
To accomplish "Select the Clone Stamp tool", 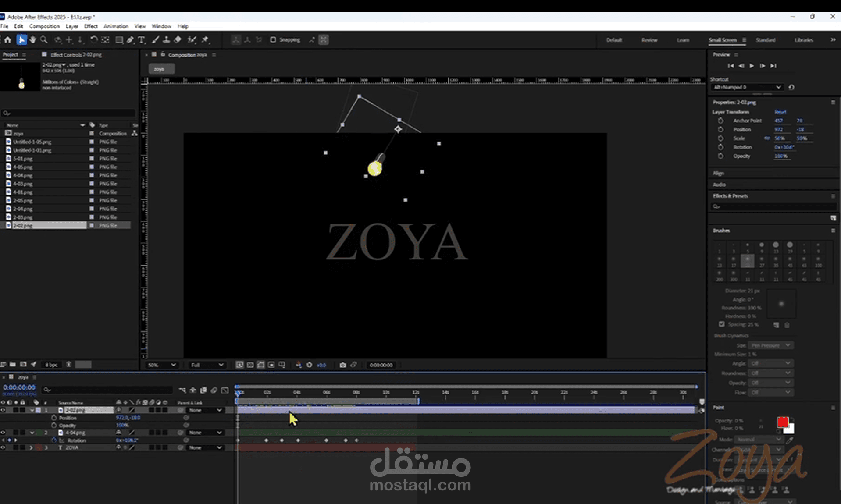I will pyautogui.click(x=166, y=40).
